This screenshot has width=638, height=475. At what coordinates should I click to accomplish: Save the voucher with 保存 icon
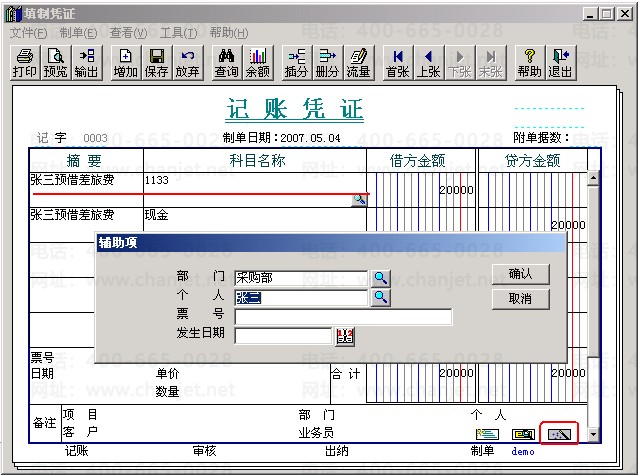pyautogui.click(x=157, y=63)
